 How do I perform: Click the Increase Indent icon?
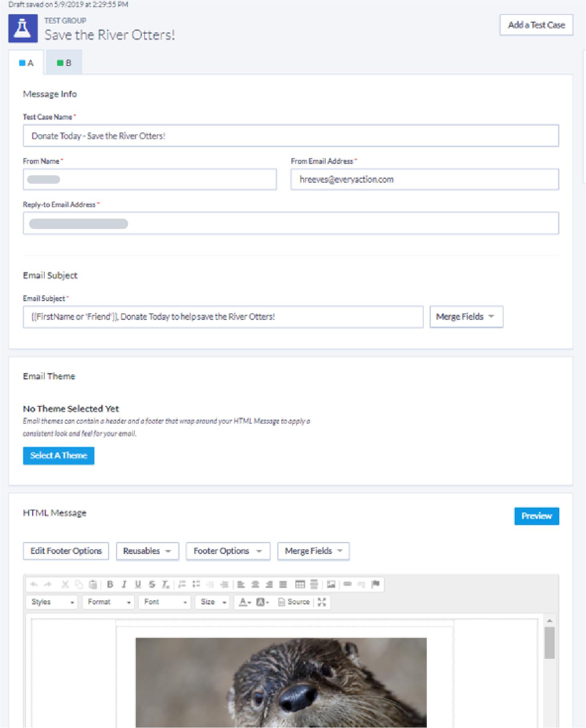224,584
